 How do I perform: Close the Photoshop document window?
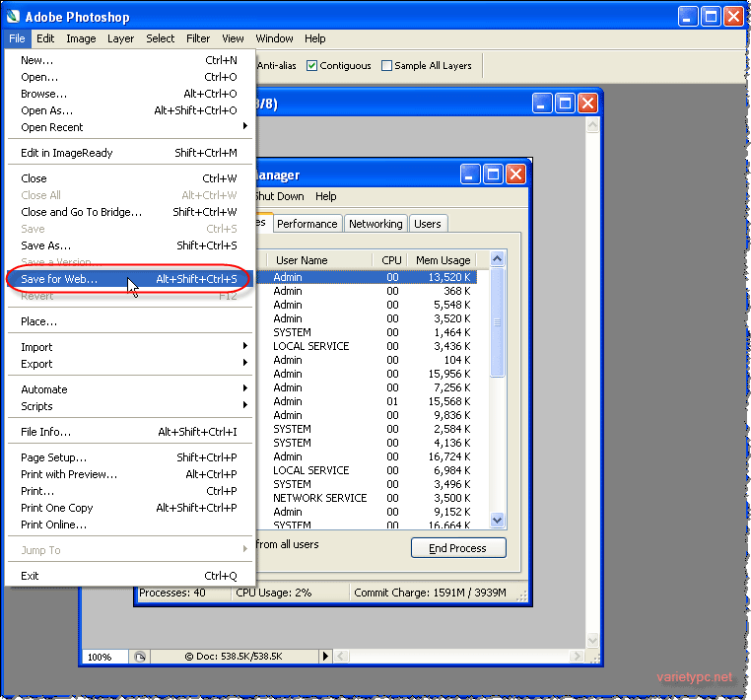click(x=587, y=103)
